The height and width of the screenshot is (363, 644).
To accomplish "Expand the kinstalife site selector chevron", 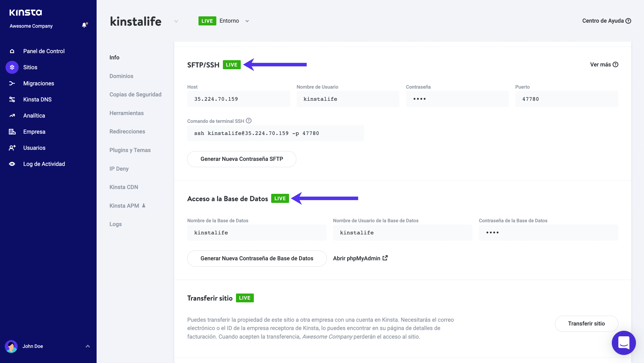I will point(176,21).
